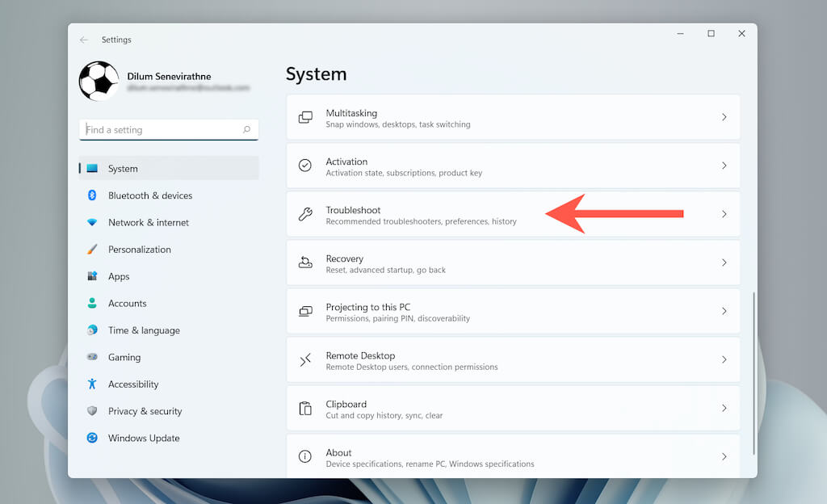Click the Clipboard icon
Image resolution: width=827 pixels, height=504 pixels.
click(x=305, y=409)
